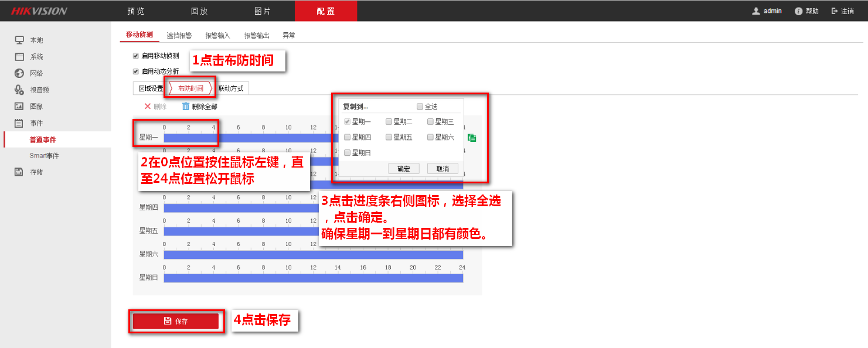Click the HIKVISION logo

[39, 11]
